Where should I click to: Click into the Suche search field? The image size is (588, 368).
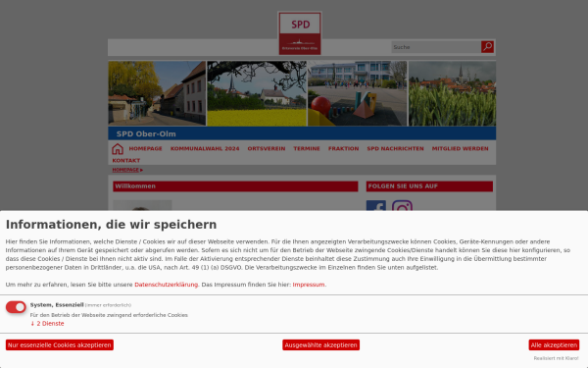click(436, 47)
